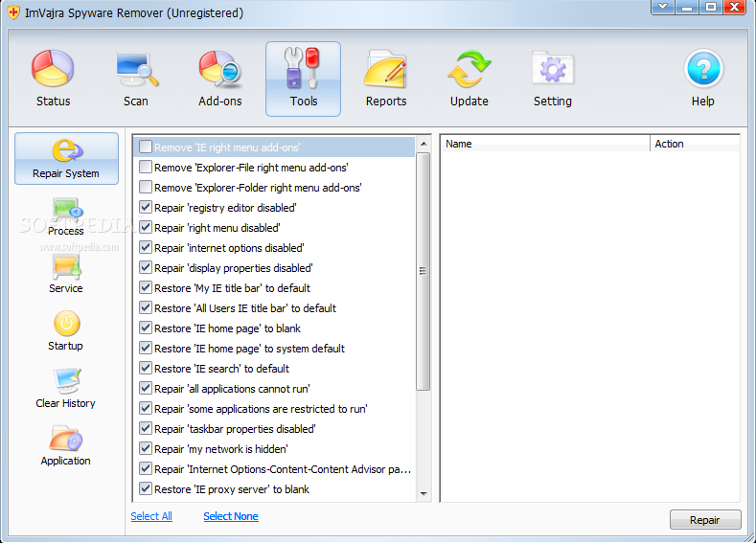This screenshot has height=543, width=756.
Task: Open the Scan monitor icon
Action: point(137,69)
